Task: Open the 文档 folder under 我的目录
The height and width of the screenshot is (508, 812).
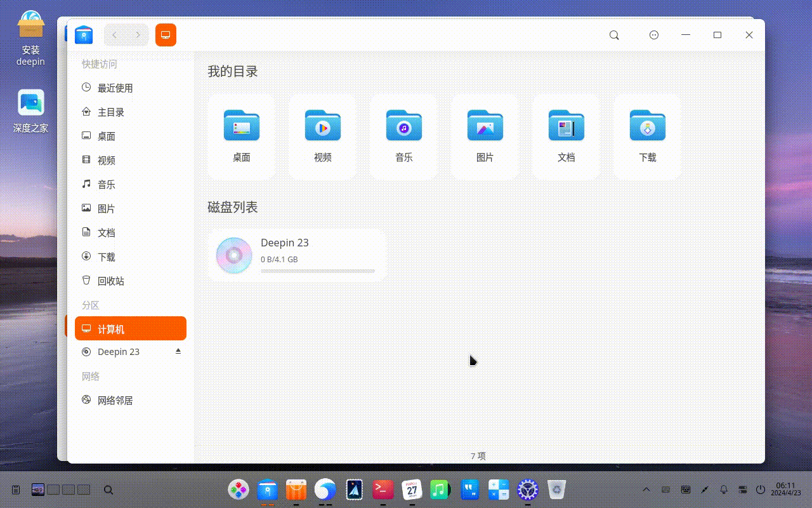Action: coord(565,135)
